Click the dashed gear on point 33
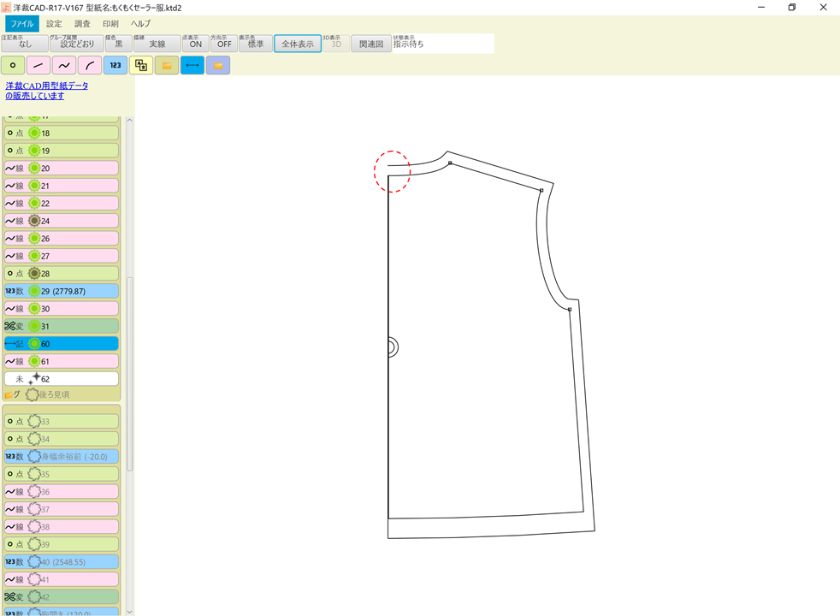 pos(34,421)
